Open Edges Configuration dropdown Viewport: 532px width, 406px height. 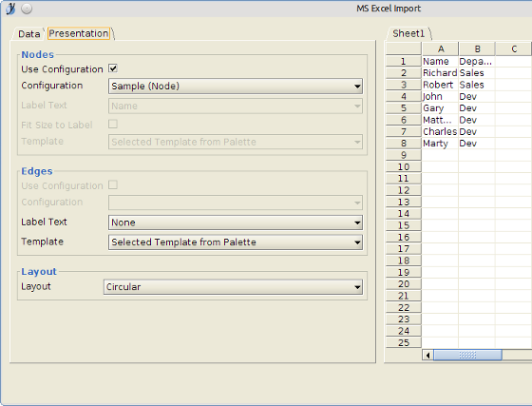(236, 203)
